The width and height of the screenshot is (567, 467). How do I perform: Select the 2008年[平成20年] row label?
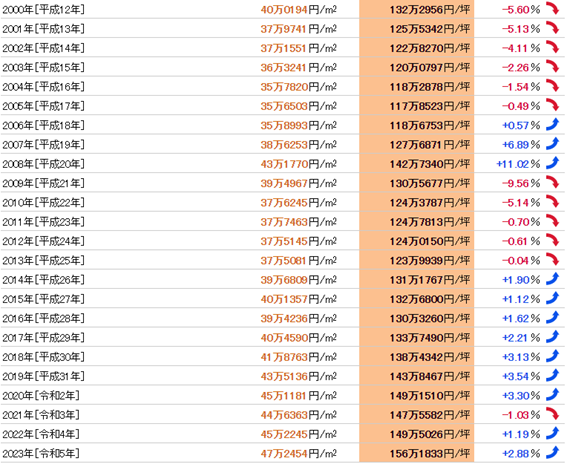[x=43, y=164]
